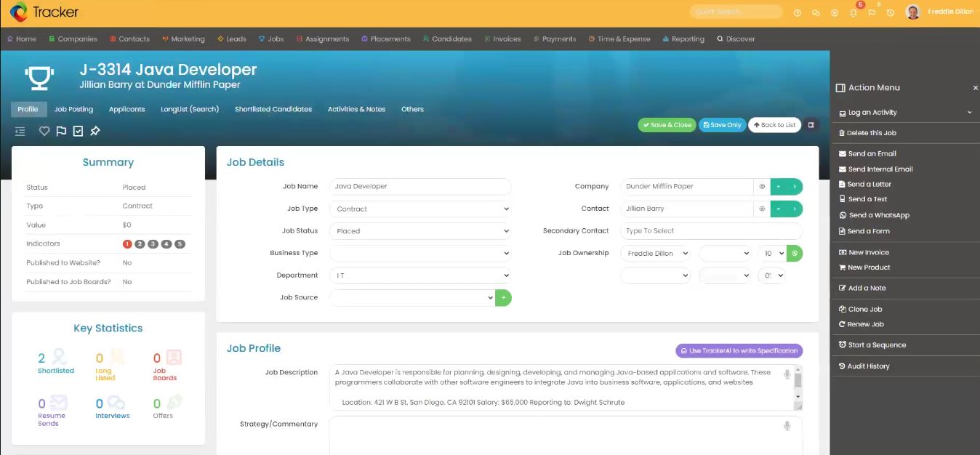
Task: Click the forward arrow beside Contact field
Action: tap(795, 209)
